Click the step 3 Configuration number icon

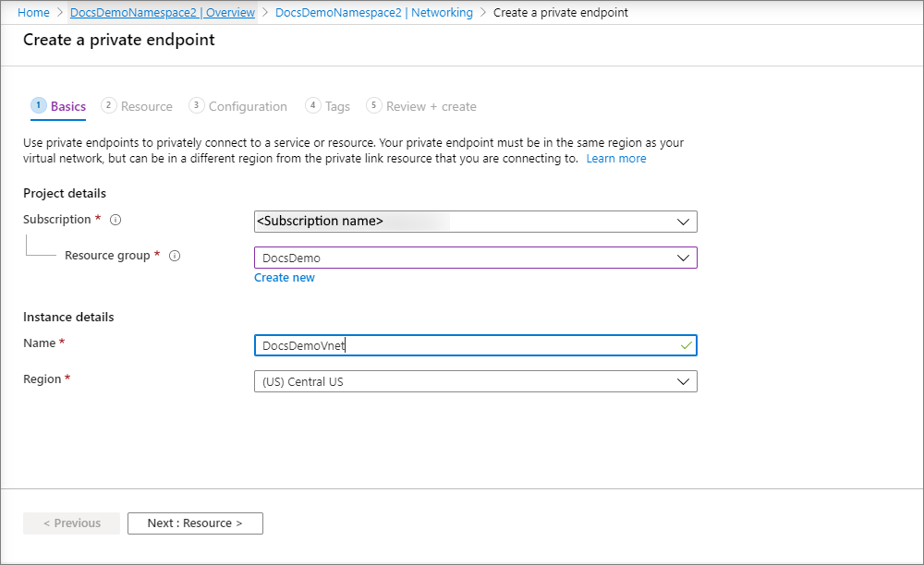196,106
